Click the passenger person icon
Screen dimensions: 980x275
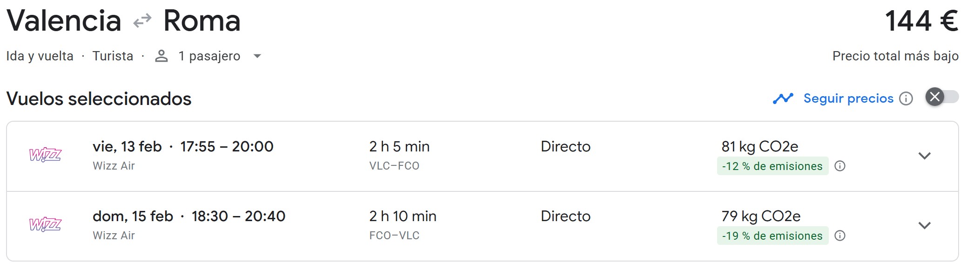coord(161,56)
